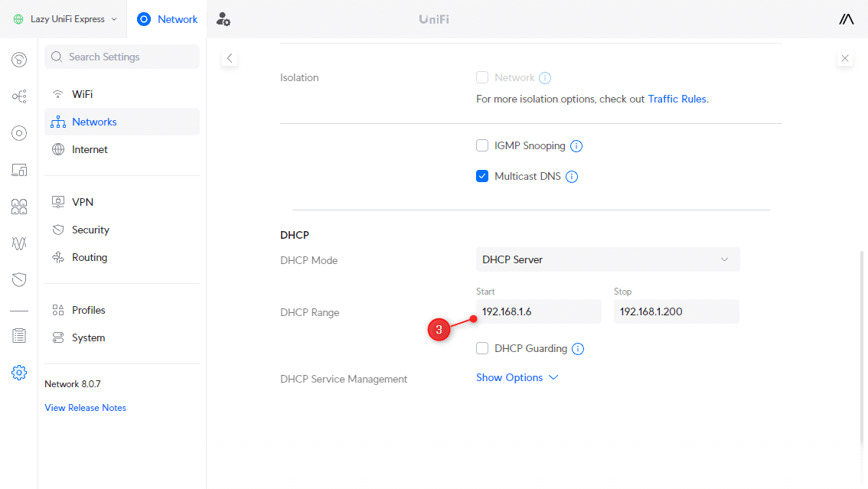Image resolution: width=868 pixels, height=489 pixels.
Task: Select the Network application tab
Action: coord(167,19)
